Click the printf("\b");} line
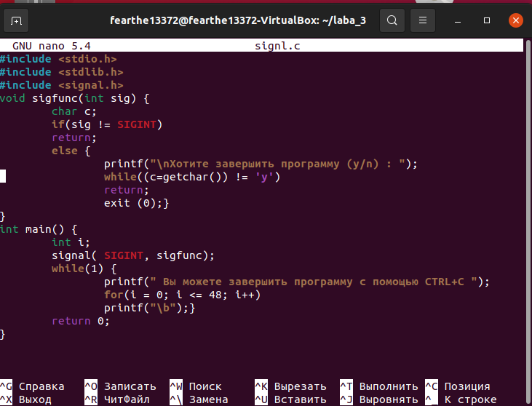This screenshot has width=532, height=406. 150,308
